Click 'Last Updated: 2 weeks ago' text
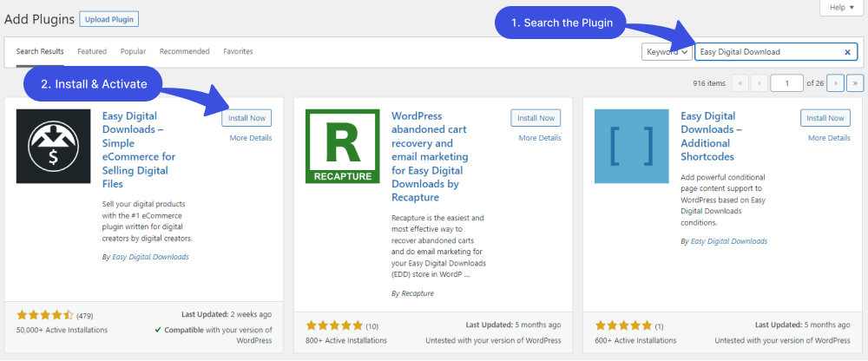Image resolution: width=868 pixels, height=361 pixels. (227, 314)
